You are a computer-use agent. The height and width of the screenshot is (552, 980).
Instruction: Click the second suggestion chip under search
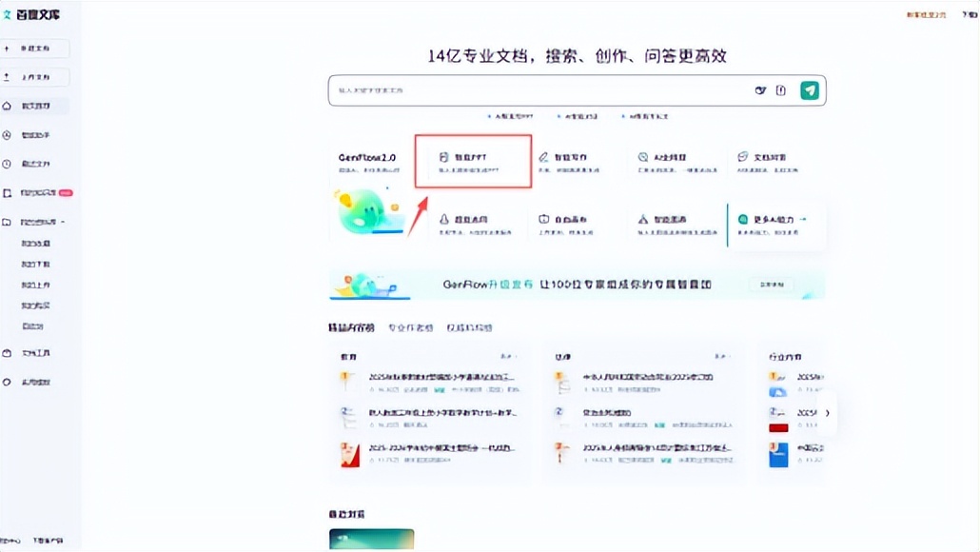click(578, 116)
